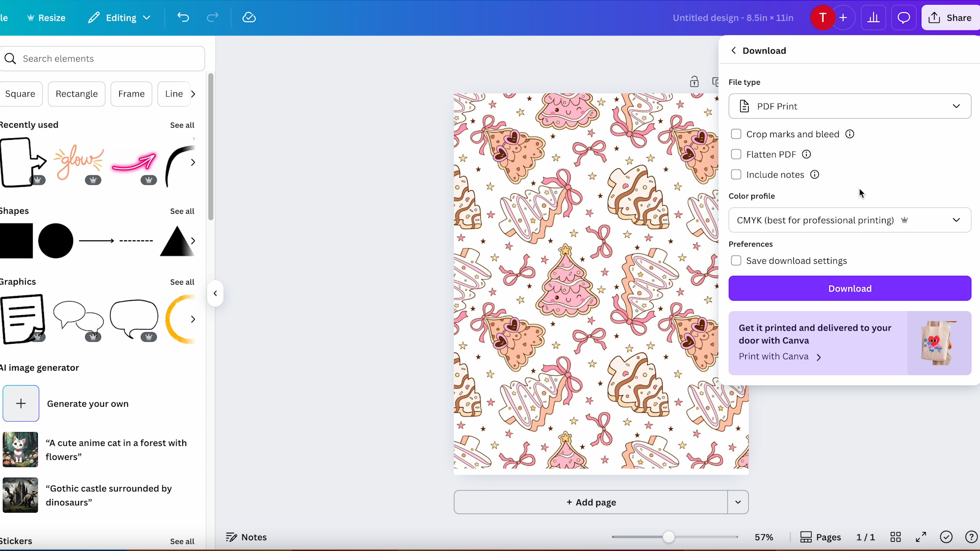Open the Editing mode menu

click(118, 17)
